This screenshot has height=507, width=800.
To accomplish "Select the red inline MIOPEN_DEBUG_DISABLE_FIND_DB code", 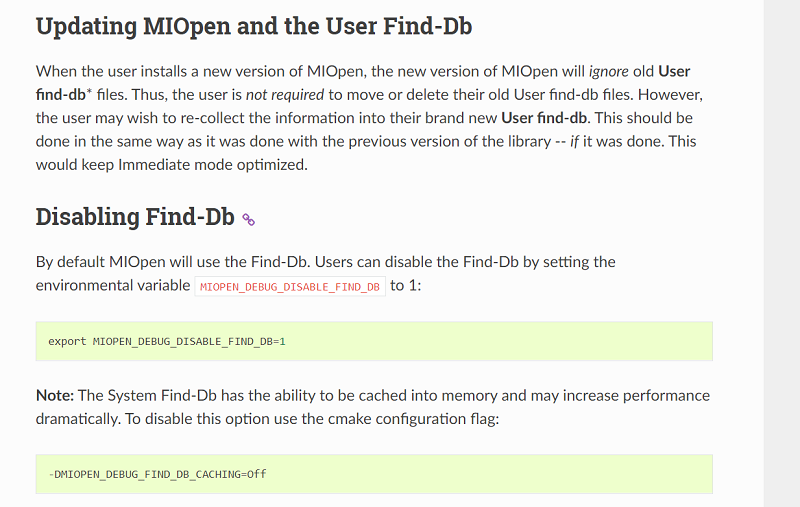I will click(x=290, y=287).
